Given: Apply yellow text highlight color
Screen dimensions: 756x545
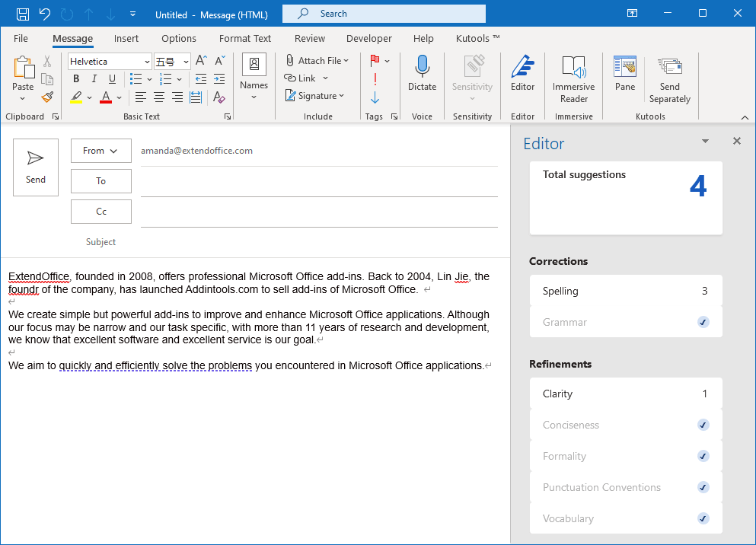Looking at the screenshot, I should coord(76,97).
